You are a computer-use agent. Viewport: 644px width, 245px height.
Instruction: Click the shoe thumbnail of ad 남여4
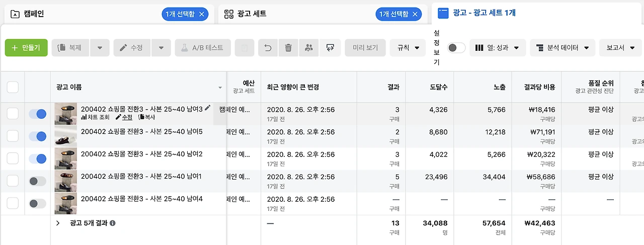[65, 203]
